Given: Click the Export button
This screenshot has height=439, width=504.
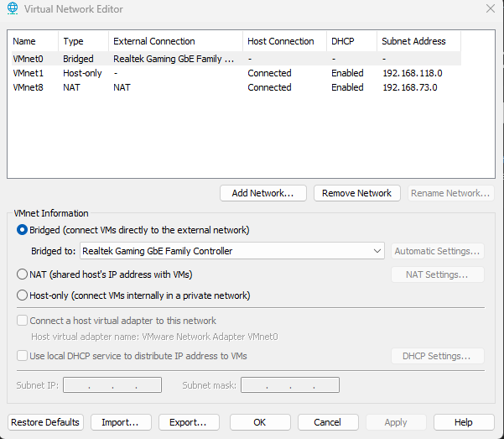Looking at the screenshot, I should [x=189, y=422].
